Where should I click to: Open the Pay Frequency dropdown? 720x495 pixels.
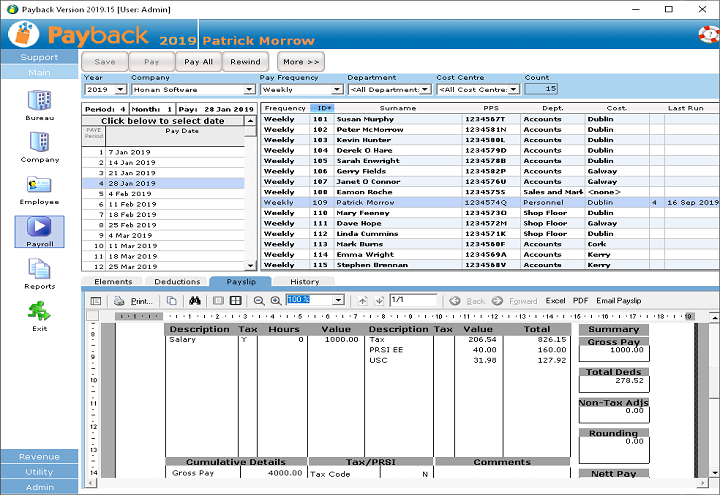coord(335,90)
